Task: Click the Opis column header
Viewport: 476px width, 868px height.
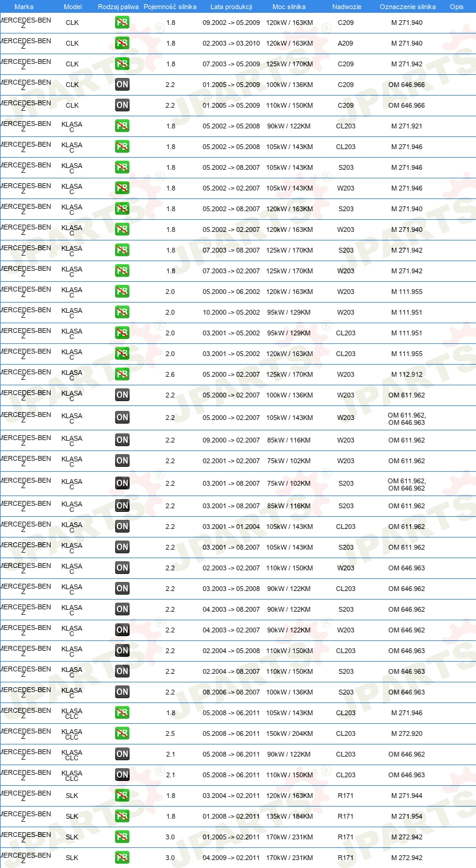Action: point(457,7)
